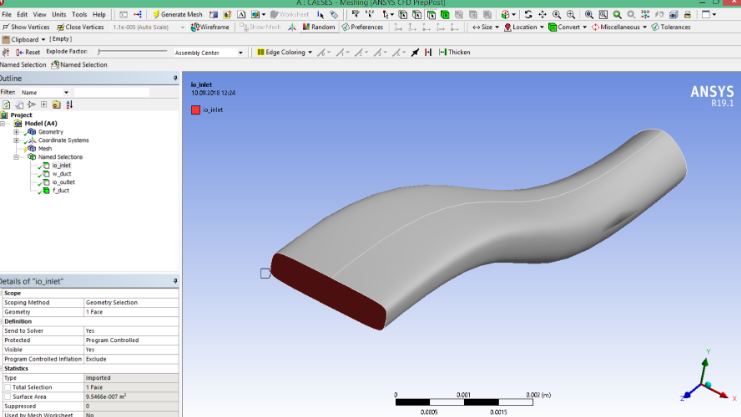Tick the Surface Area checkbox
Viewport: 741px width, 417px height.
click(7, 395)
